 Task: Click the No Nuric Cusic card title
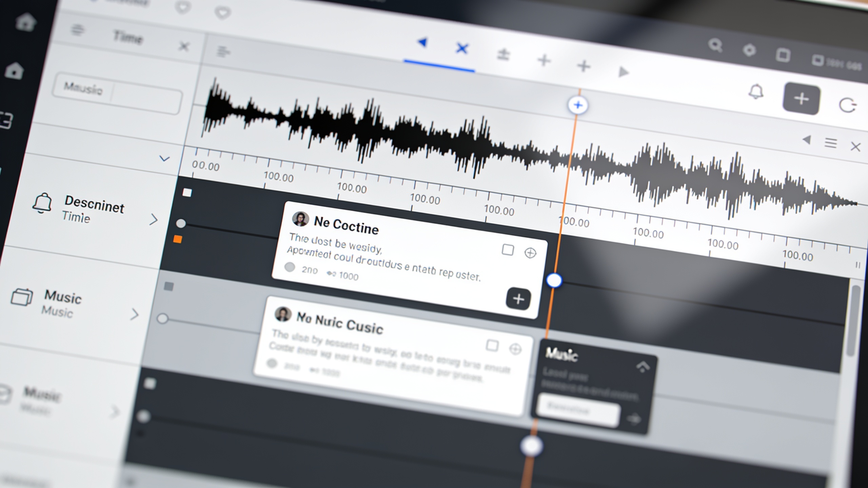click(340, 323)
